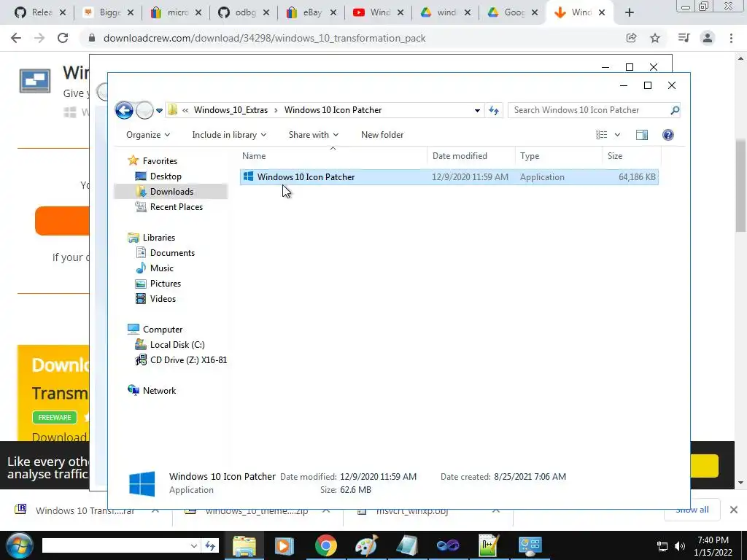Open the Paint taskbar icon
This screenshot has height=560, width=747.
coord(366,545)
